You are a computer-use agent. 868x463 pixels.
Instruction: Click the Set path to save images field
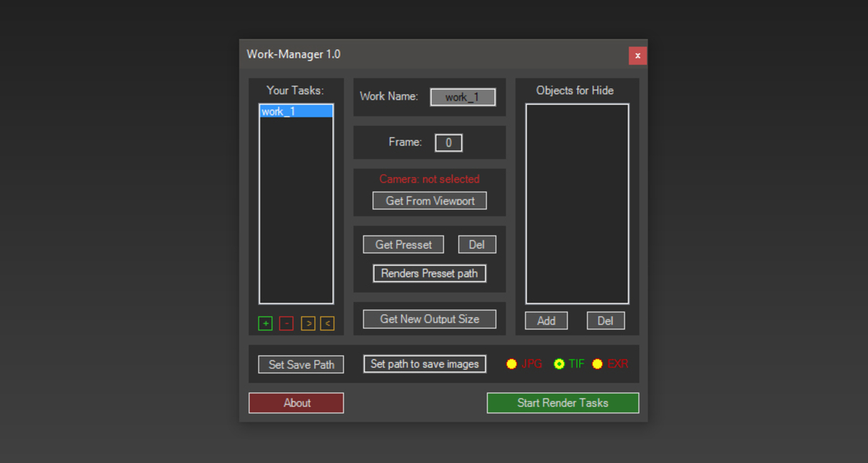point(425,364)
